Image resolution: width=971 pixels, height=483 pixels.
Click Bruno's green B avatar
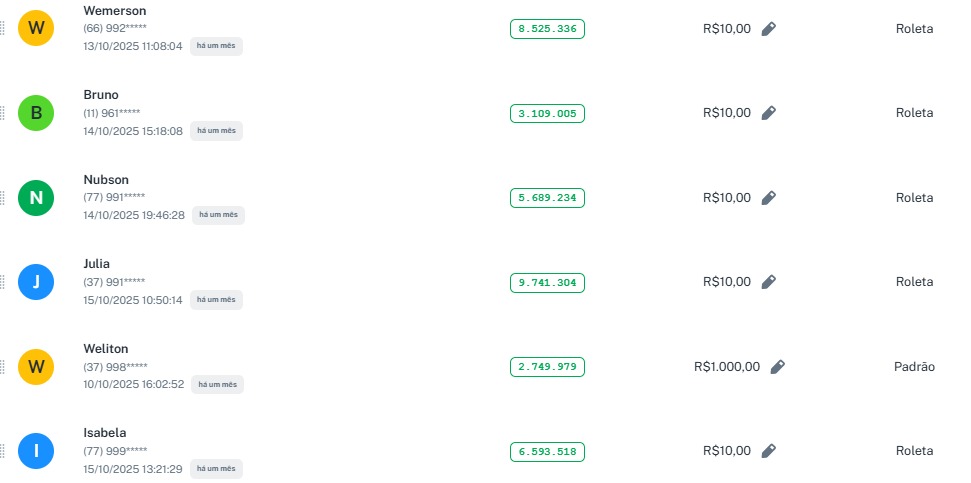coord(37,113)
